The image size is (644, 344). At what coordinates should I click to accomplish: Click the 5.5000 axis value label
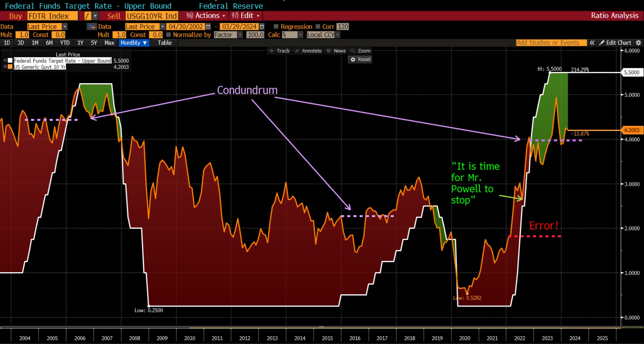(x=632, y=72)
